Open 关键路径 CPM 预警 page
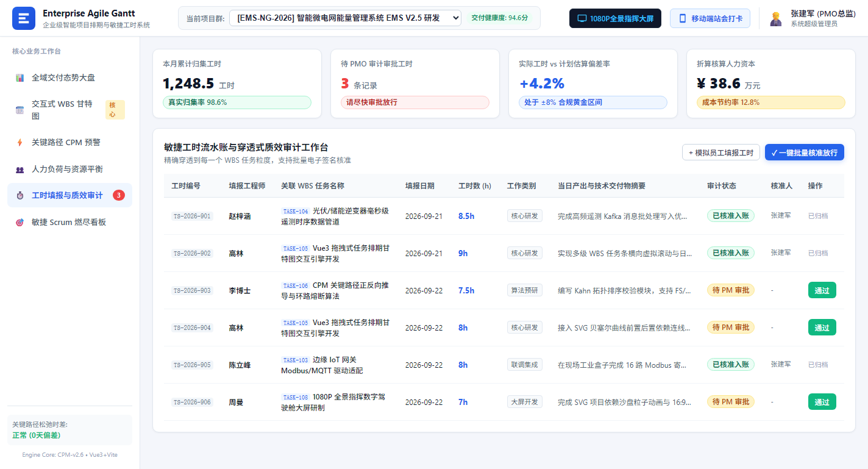Image resolution: width=868 pixels, height=469 pixels. click(x=69, y=142)
